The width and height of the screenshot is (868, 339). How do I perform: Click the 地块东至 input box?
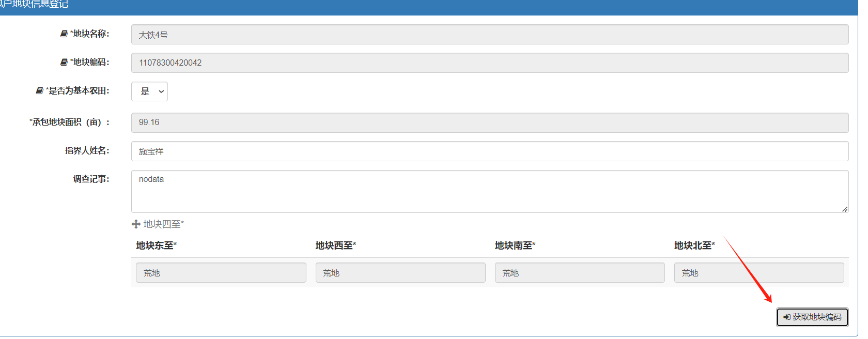pos(221,273)
